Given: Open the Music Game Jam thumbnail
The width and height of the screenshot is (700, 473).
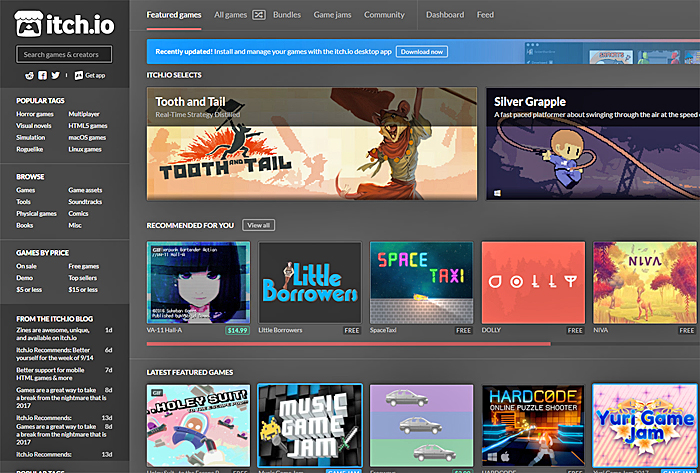Looking at the screenshot, I should pyautogui.click(x=310, y=425).
